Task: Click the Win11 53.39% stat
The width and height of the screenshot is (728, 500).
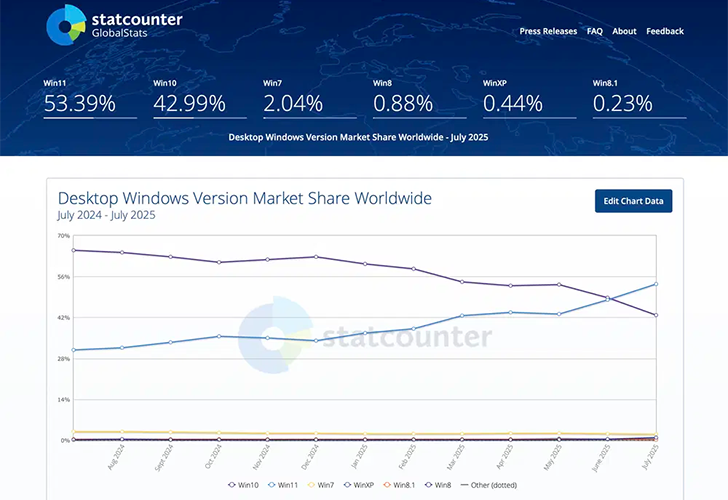Action: pyautogui.click(x=80, y=102)
